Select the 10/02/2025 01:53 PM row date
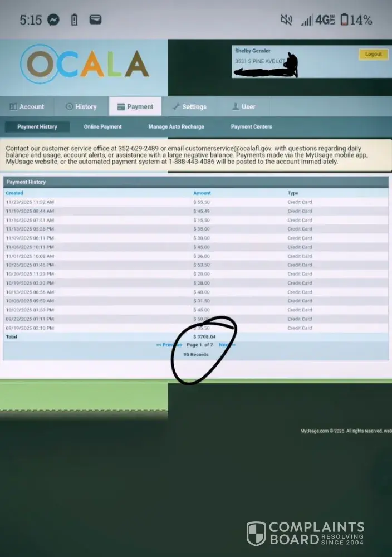392x557 pixels. coord(30,310)
